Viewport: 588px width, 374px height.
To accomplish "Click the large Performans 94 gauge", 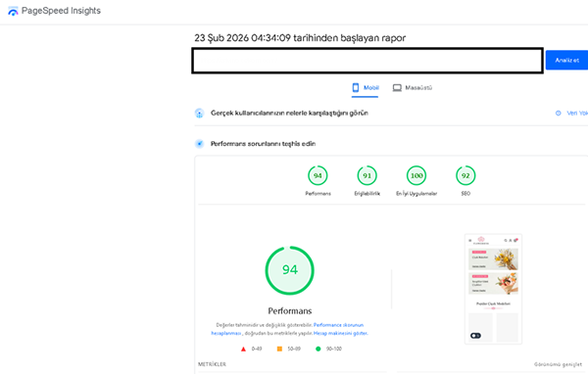I will tap(289, 270).
